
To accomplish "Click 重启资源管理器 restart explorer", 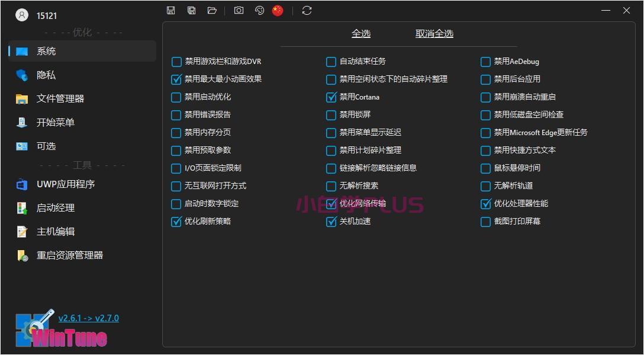I will pyautogui.click(x=82, y=255).
